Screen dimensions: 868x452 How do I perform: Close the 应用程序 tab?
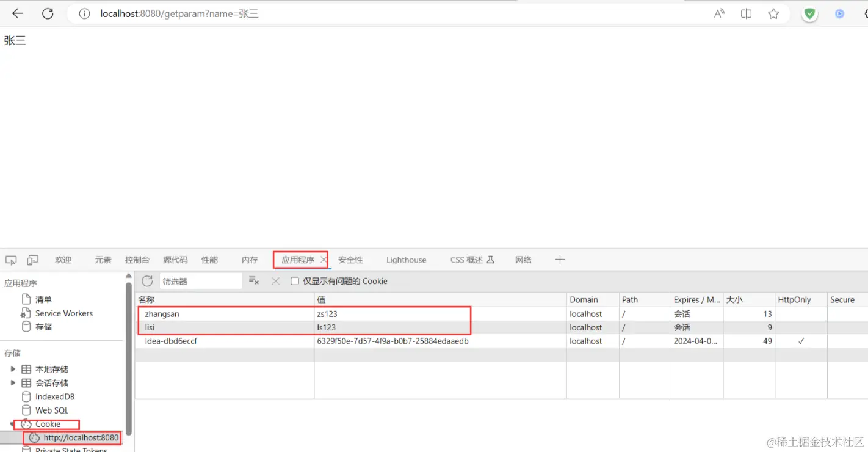pyautogui.click(x=324, y=260)
